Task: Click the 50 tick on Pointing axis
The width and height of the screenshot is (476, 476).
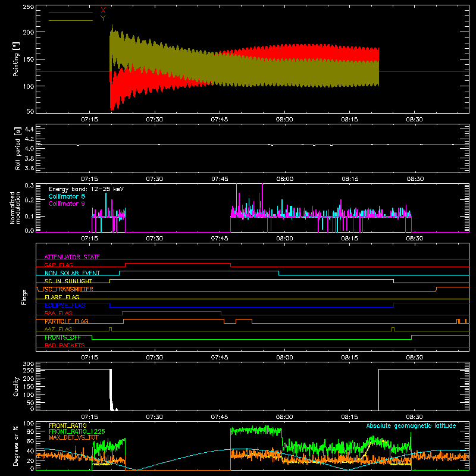Action: tap(30, 111)
